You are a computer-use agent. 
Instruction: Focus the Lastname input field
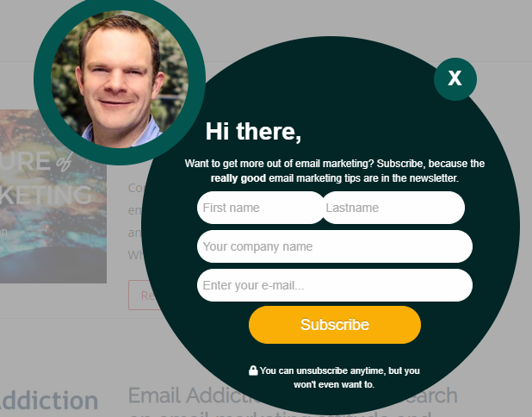393,208
